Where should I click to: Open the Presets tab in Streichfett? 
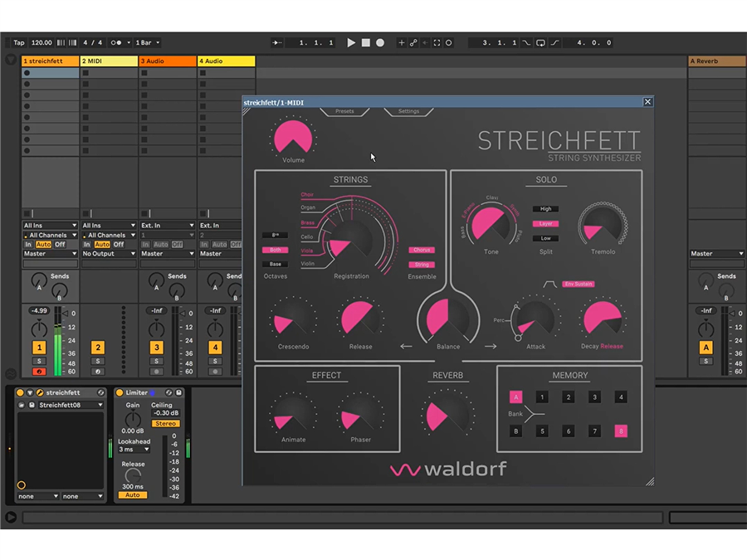coord(344,111)
